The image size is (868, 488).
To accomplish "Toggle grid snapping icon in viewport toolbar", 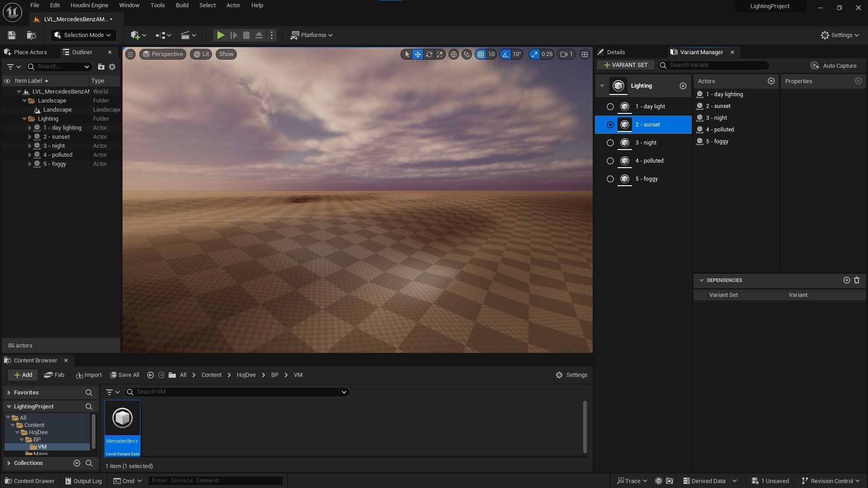I will 481,54.
